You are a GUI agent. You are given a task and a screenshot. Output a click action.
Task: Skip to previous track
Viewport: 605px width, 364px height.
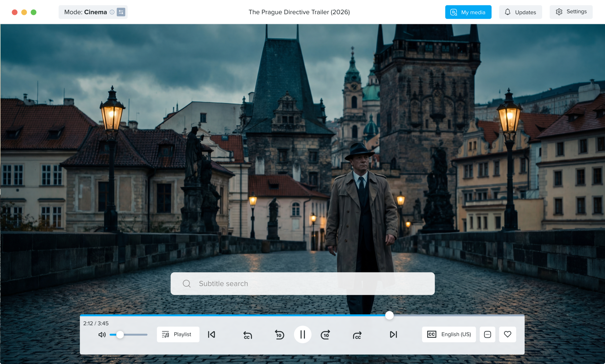pos(211,334)
